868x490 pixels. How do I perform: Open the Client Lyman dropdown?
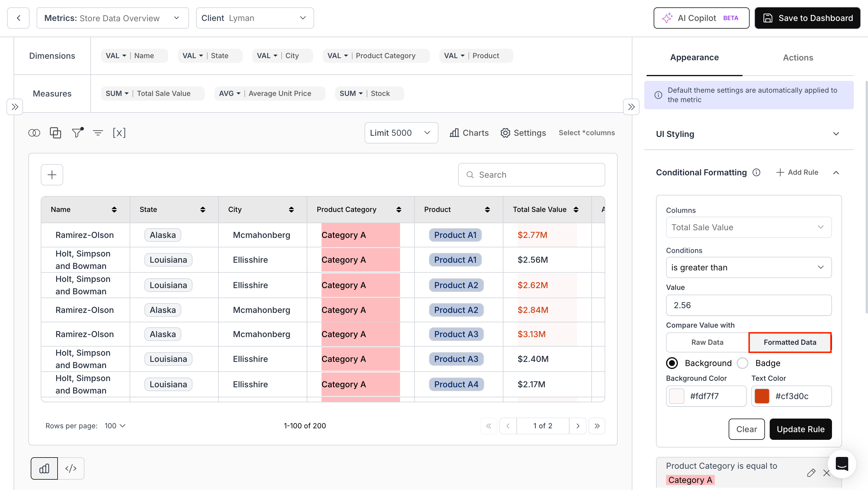coord(255,18)
